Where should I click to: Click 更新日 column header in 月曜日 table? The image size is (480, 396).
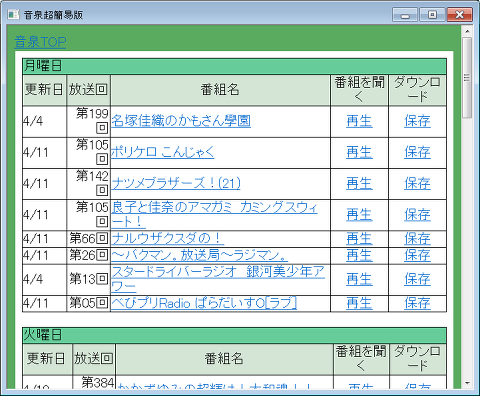coord(44,90)
